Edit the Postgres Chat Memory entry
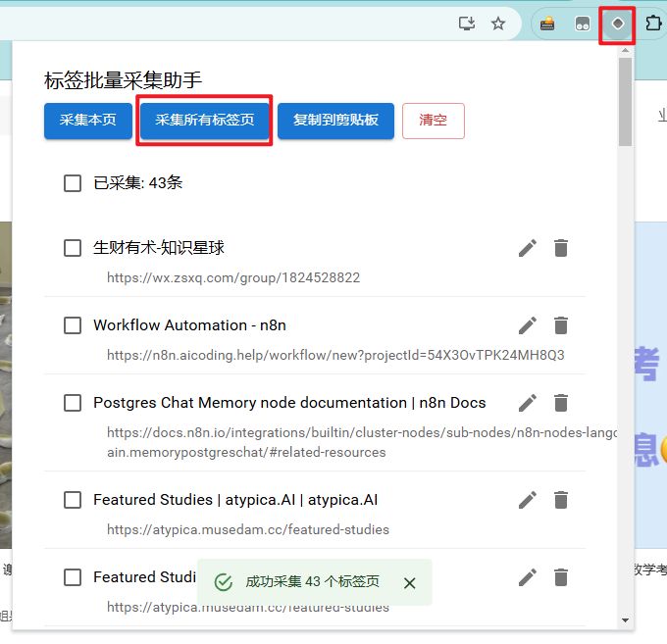 [528, 403]
